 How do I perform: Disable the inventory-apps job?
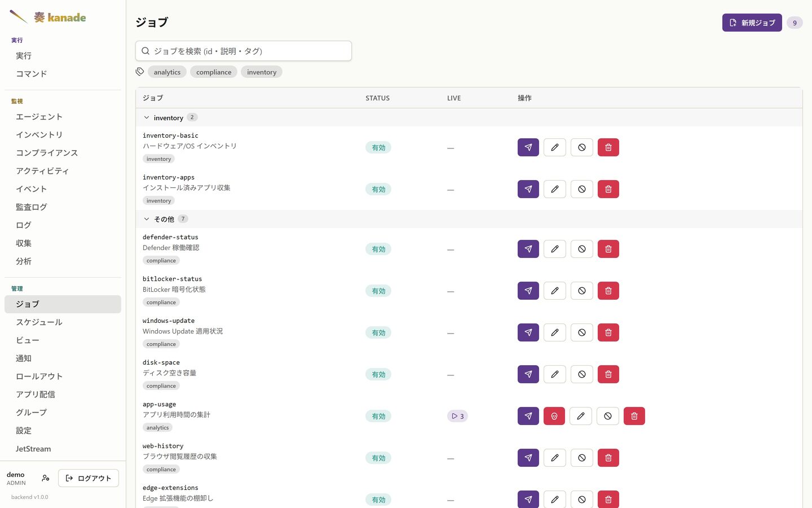tap(582, 189)
